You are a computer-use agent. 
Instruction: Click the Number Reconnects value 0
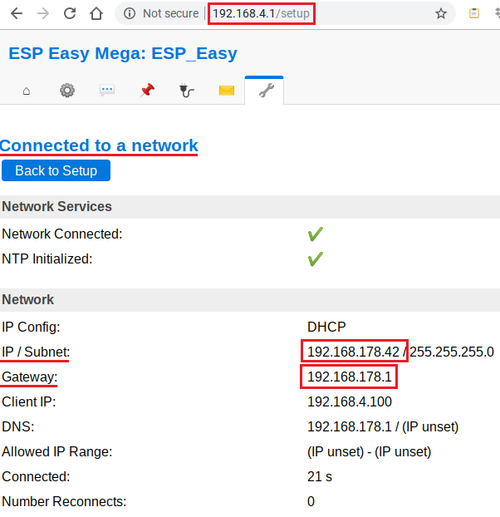point(311,501)
